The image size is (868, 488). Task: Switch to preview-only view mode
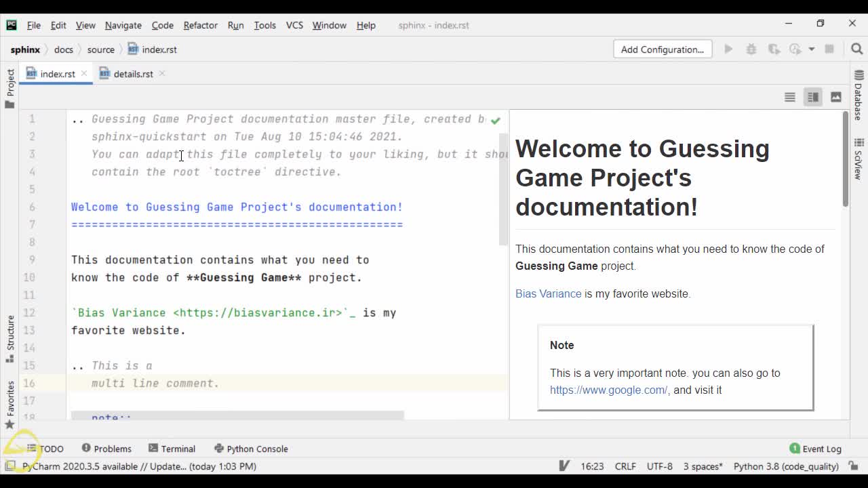click(x=835, y=97)
